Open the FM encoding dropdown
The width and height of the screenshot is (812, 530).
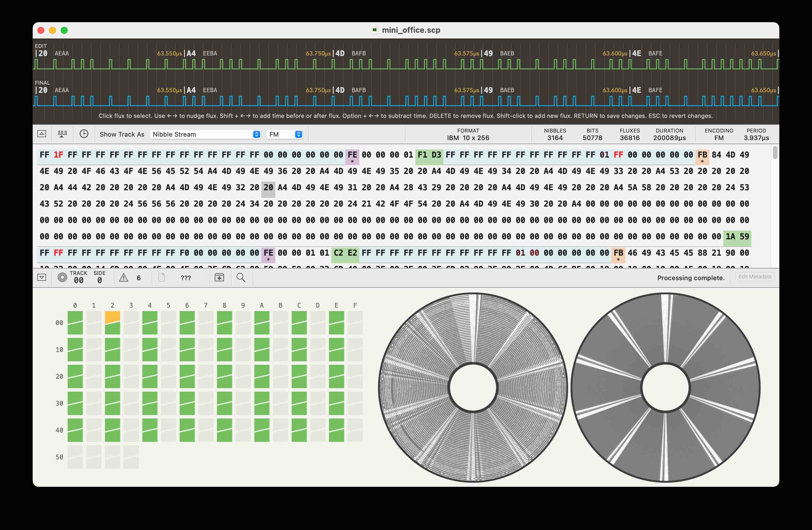pyautogui.click(x=284, y=134)
